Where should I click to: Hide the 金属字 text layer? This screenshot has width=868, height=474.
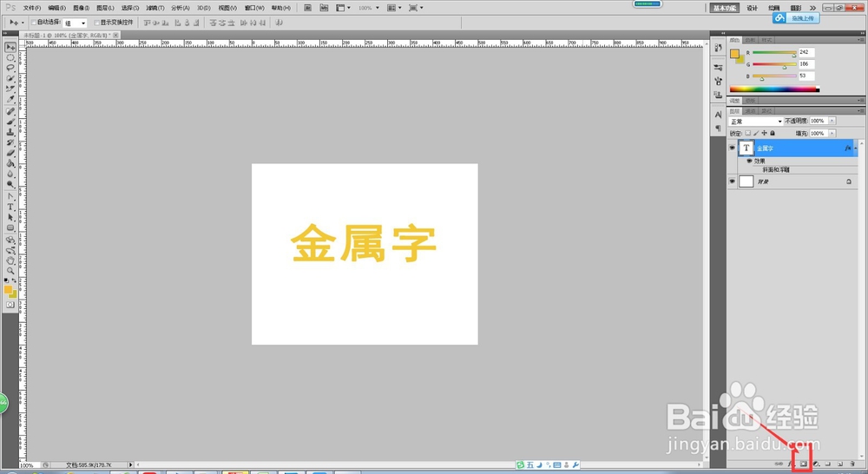coord(732,148)
